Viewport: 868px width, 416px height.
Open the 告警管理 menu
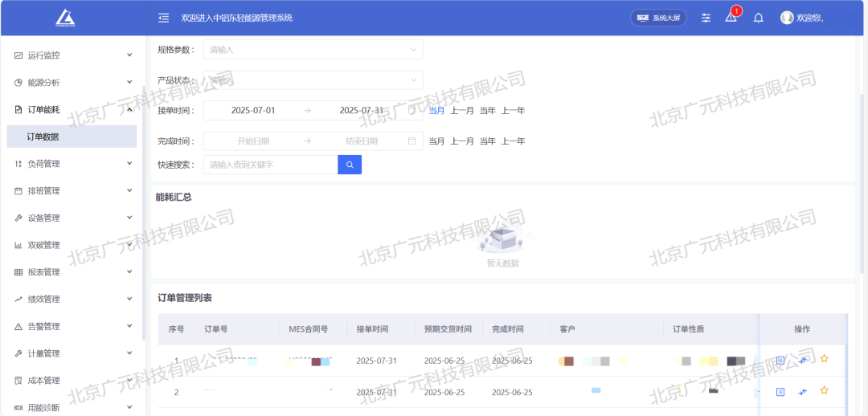72,326
